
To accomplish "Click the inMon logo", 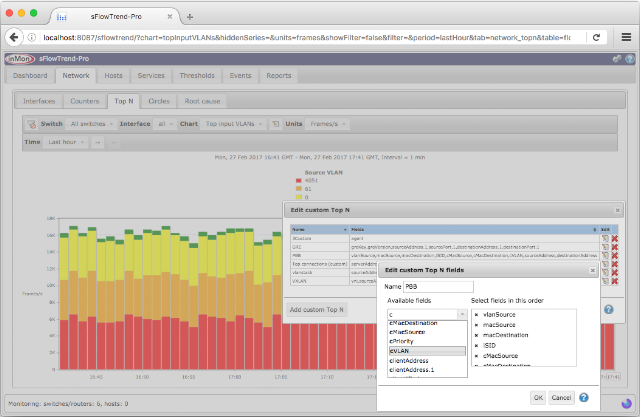I will pyautogui.click(x=20, y=59).
